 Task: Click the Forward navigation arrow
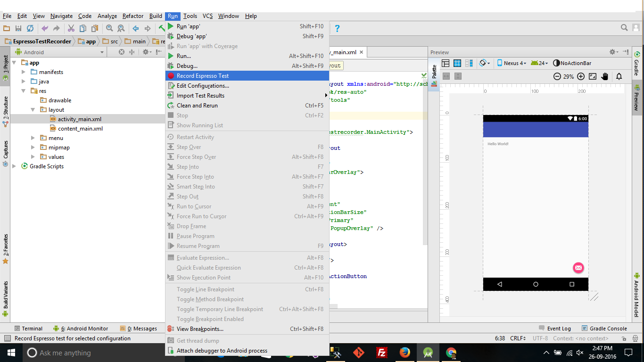[x=148, y=28]
